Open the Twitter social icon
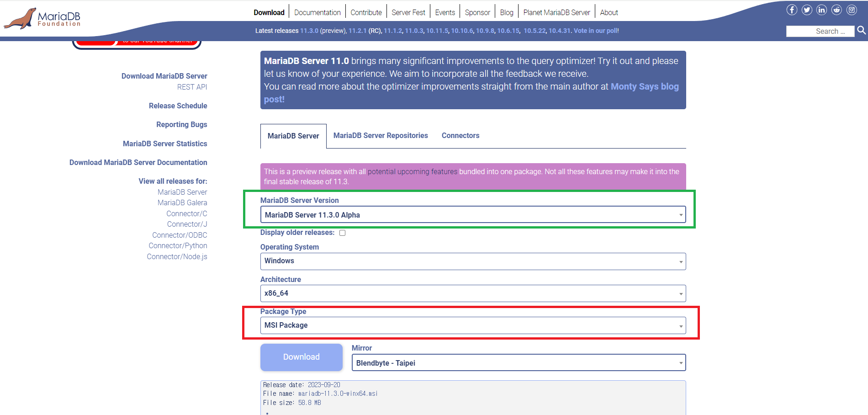 pyautogui.click(x=807, y=10)
